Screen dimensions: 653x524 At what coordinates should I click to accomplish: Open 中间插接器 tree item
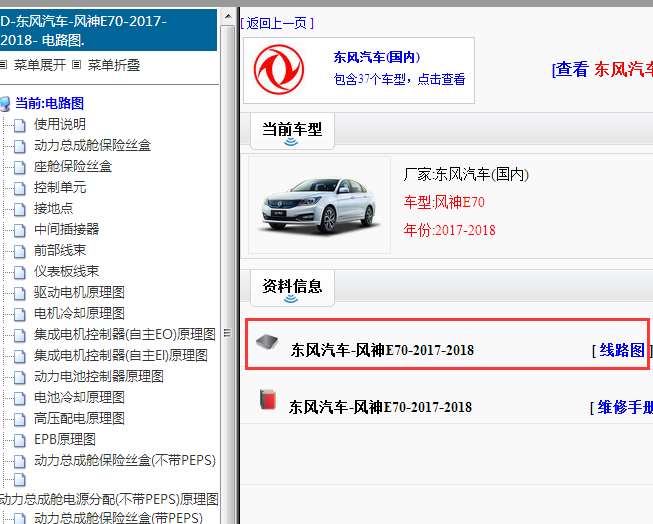tap(67, 229)
